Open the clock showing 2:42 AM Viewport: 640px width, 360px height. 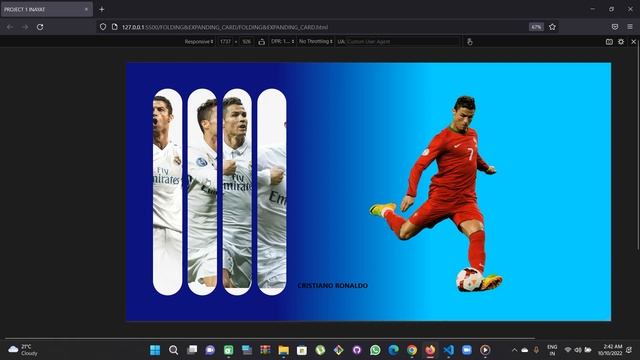coord(610,350)
